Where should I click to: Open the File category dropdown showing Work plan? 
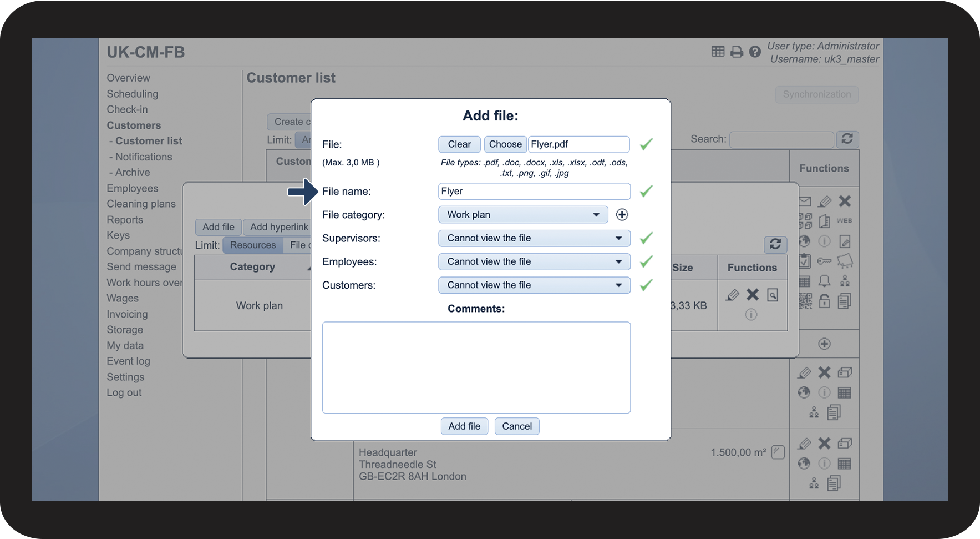[523, 215]
